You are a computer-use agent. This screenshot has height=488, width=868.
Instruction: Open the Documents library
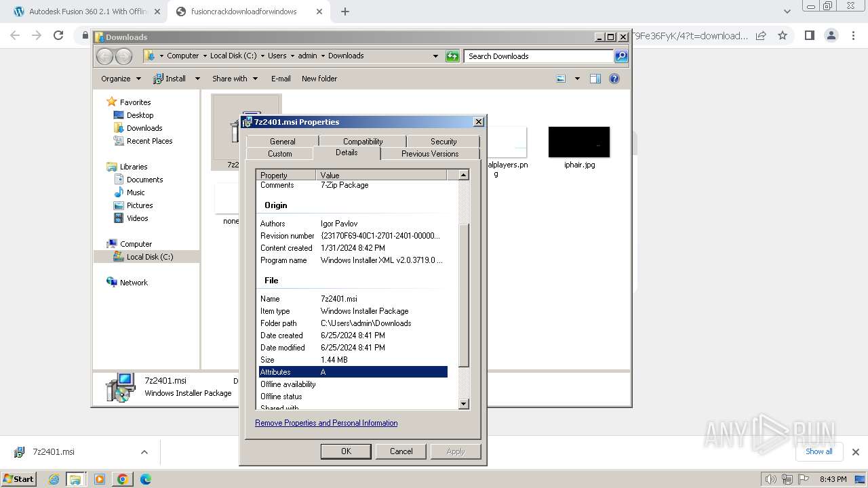144,180
